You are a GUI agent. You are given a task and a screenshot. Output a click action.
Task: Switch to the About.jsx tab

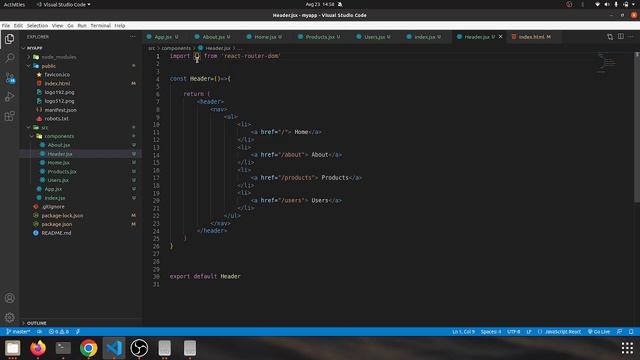tap(216, 37)
